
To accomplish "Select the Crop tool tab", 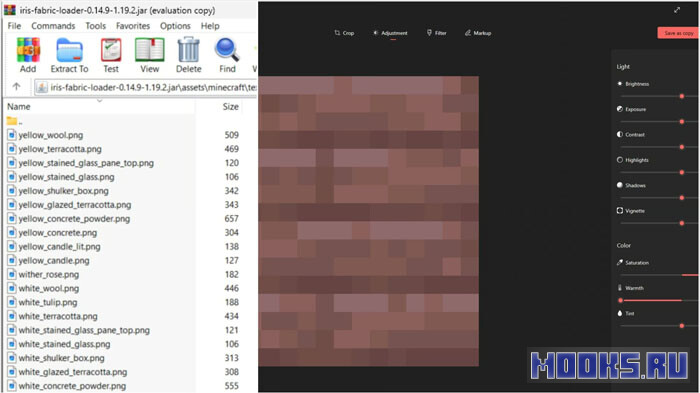I will (x=344, y=33).
